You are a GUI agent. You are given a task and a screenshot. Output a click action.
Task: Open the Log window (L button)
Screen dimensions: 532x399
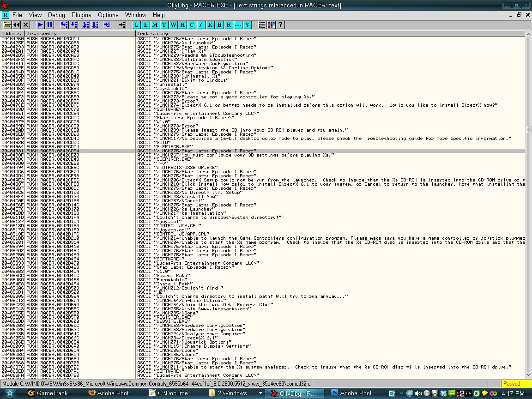137,25
